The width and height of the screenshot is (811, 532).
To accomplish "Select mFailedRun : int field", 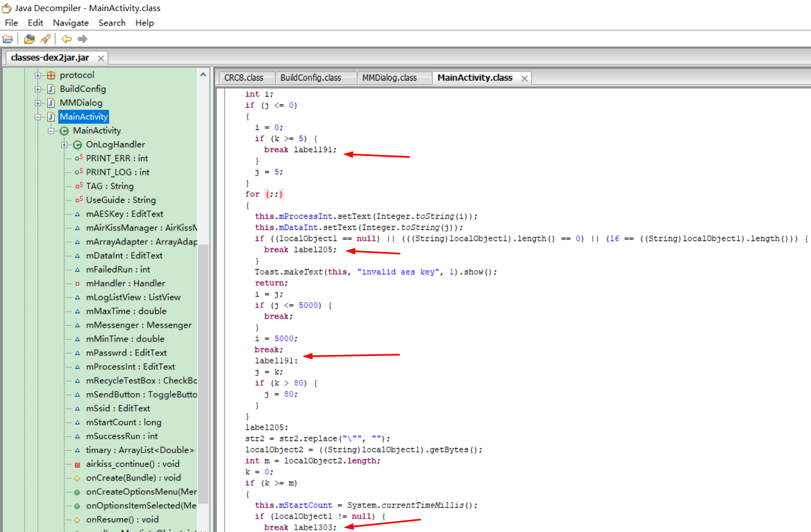I will tap(118, 269).
